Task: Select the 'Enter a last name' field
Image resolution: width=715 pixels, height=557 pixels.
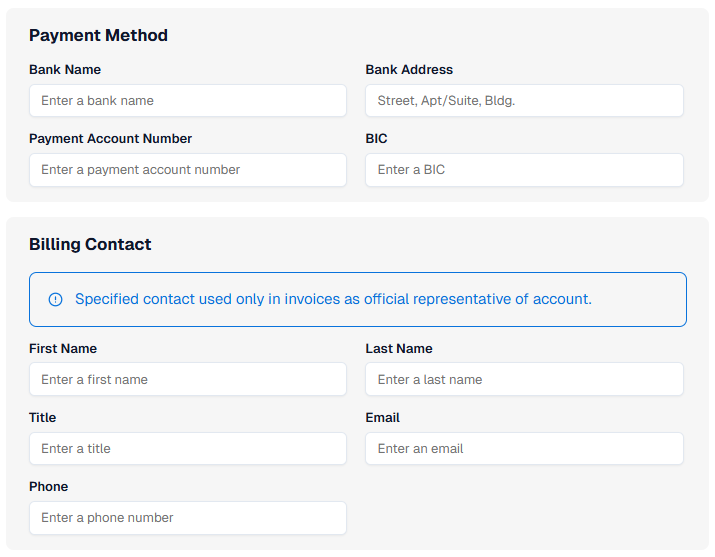Action: pos(524,380)
